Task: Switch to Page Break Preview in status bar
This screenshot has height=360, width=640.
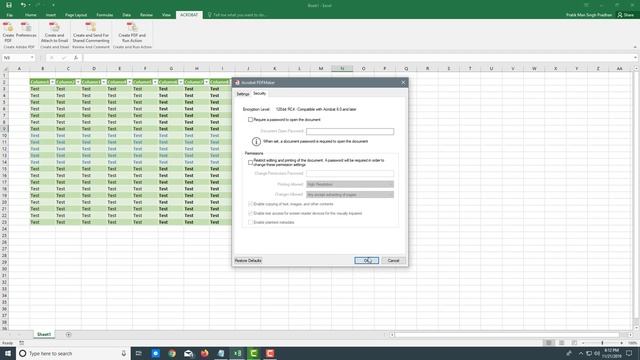Action: click(x=574, y=343)
